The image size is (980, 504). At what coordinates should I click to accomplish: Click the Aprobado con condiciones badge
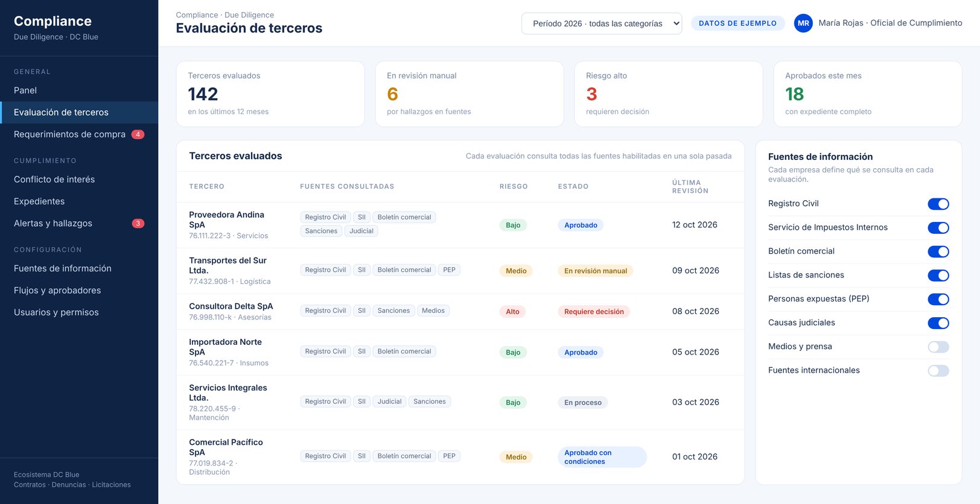tap(602, 457)
